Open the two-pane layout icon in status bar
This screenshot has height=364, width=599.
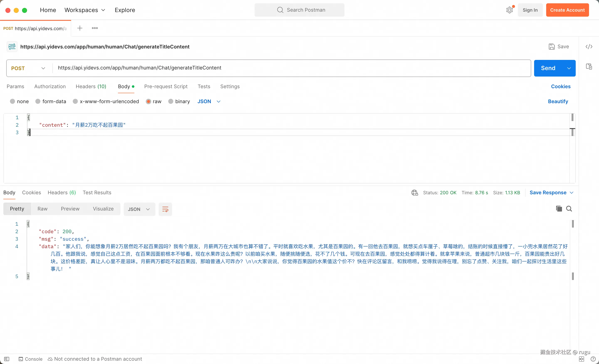[581, 359]
